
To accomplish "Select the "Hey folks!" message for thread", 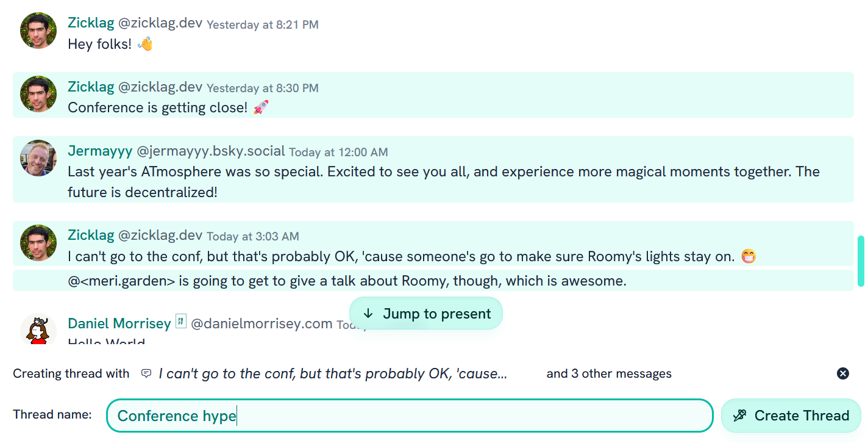I will 427,44.
